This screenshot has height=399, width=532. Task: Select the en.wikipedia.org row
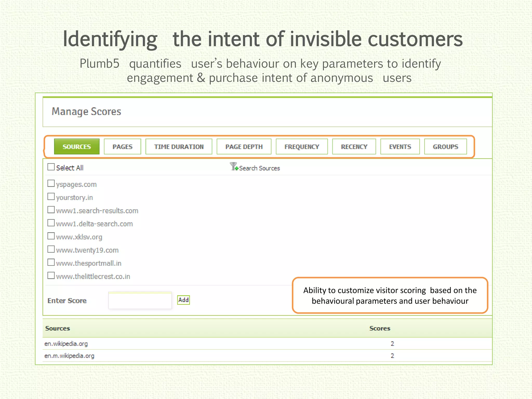[x=268, y=344]
